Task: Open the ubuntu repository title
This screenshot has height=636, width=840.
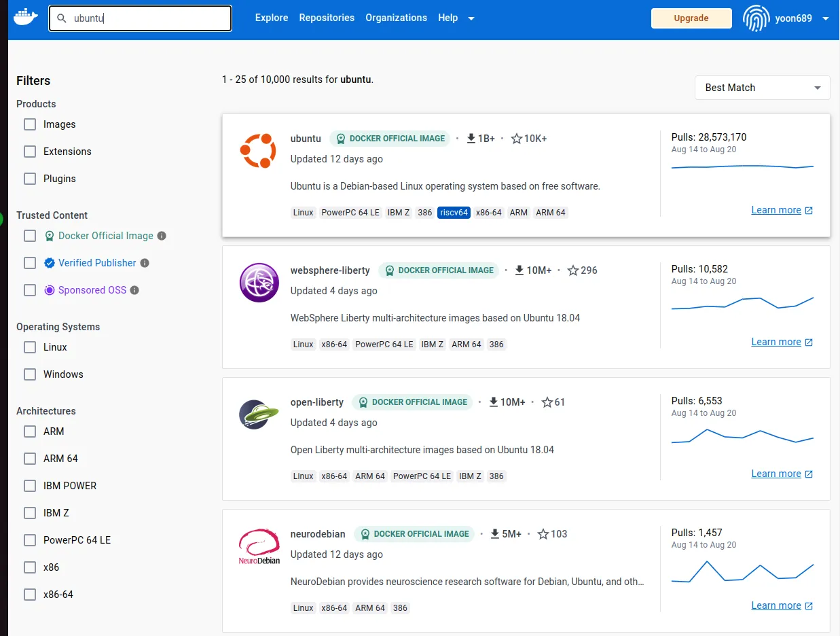Action: tap(306, 139)
